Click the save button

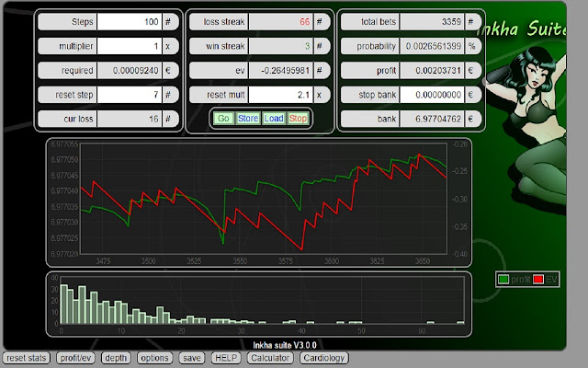pyautogui.click(x=192, y=358)
